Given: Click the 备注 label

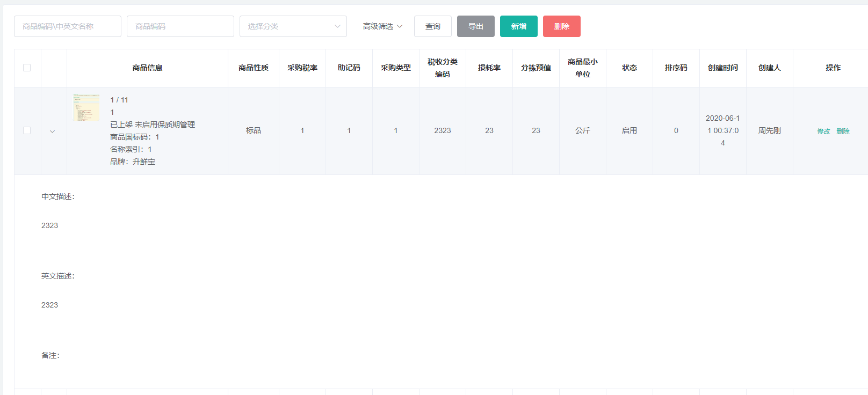Looking at the screenshot, I should click(50, 355).
